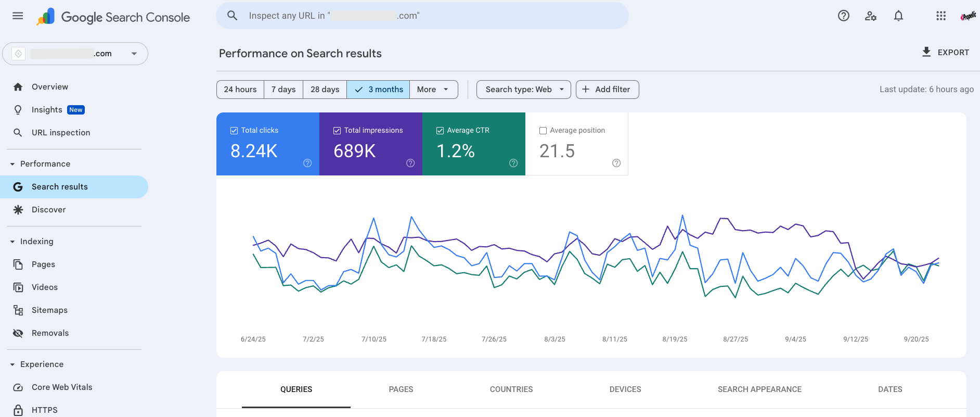This screenshot has height=417, width=980.
Task: Collapse the Indexing section in the sidebar
Action: 12,242
